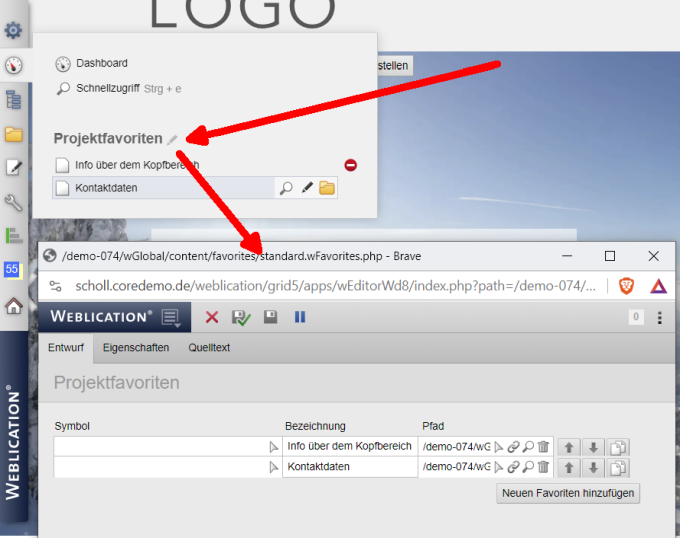This screenshot has height=538, width=680.
Task: Edit Bezeichnung field Info über dem Kopfbereich
Action: coord(350,447)
